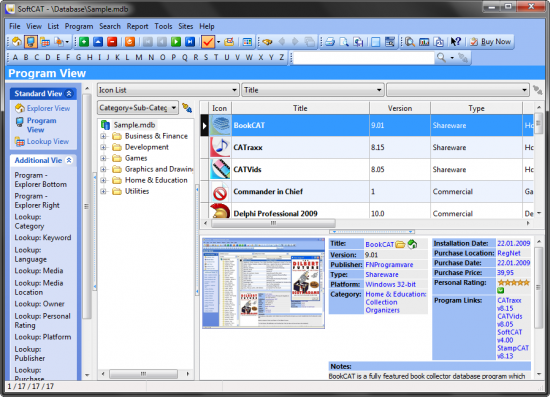Image resolution: width=550 pixels, height=397 pixels.
Task: Click the printer icon
Action: (x=330, y=42)
